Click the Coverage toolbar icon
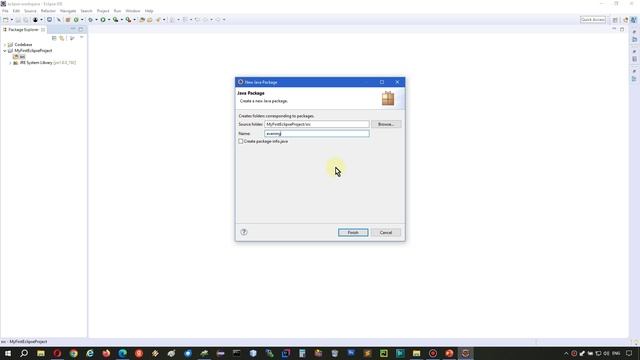Image resolution: width=640 pixels, height=360 pixels. point(116,20)
